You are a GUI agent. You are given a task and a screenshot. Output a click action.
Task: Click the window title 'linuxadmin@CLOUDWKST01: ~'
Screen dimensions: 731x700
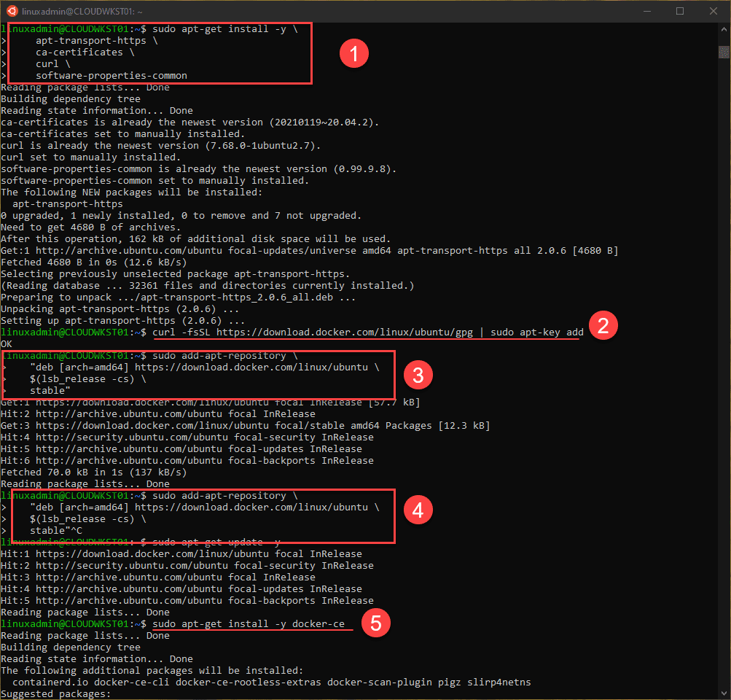tap(82, 11)
